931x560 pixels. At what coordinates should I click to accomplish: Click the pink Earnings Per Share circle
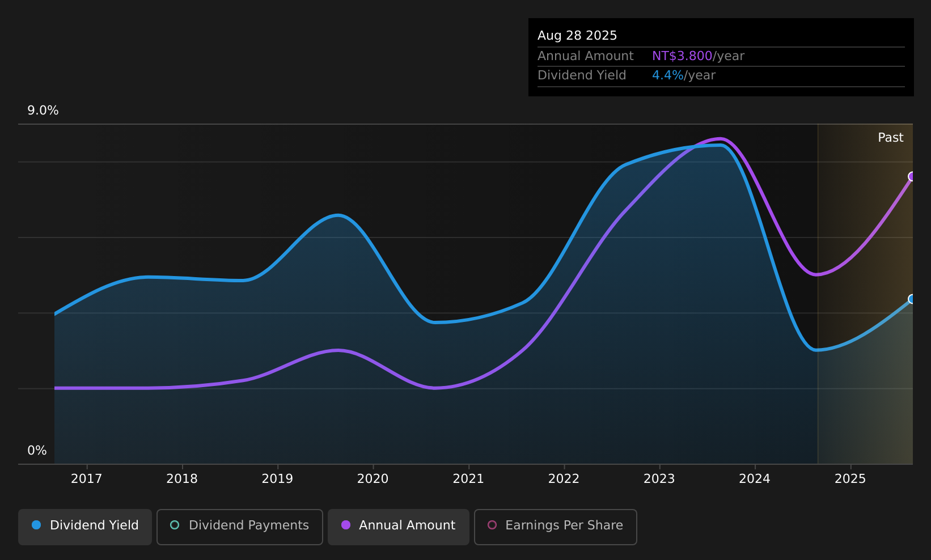492,525
